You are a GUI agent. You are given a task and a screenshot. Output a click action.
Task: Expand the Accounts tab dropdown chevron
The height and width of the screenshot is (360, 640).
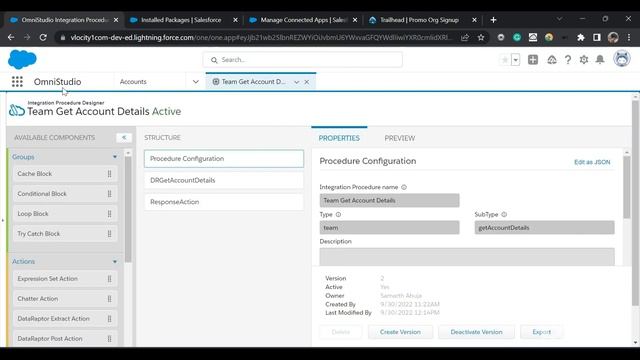196,82
